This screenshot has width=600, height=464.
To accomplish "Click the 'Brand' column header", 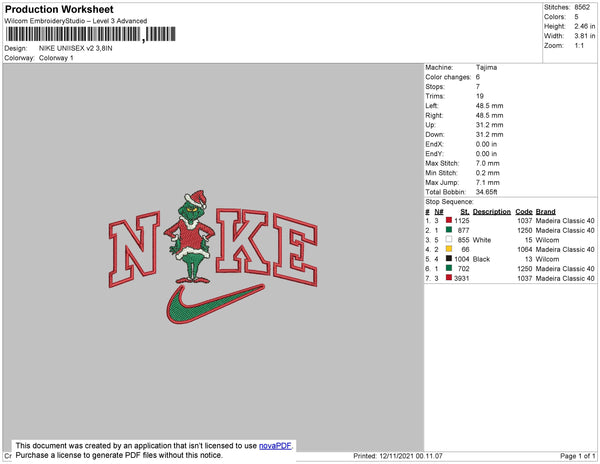I will point(545,212).
